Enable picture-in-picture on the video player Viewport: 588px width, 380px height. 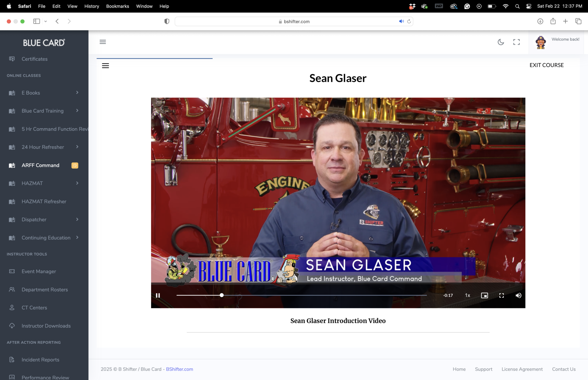tap(484, 295)
